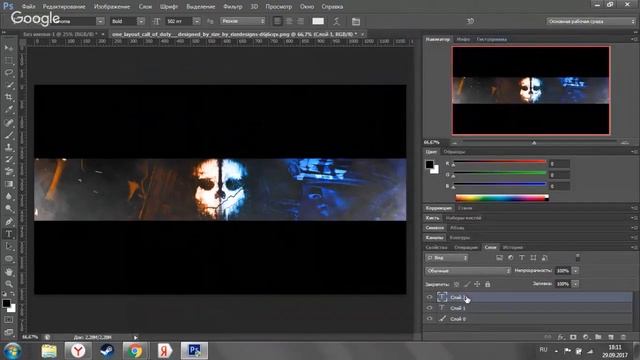This screenshot has width=640, height=360.
Task: Select the Healing Brush tool
Action: tap(9, 122)
